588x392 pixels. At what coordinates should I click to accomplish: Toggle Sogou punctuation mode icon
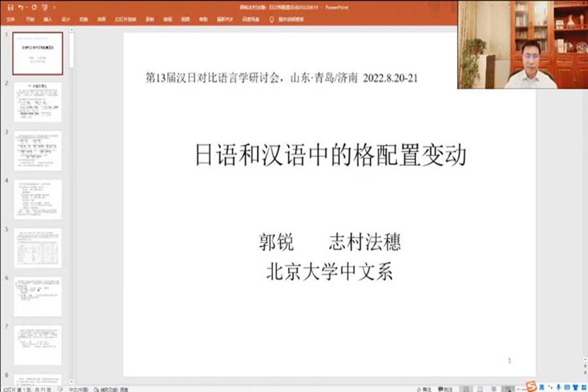point(550,387)
